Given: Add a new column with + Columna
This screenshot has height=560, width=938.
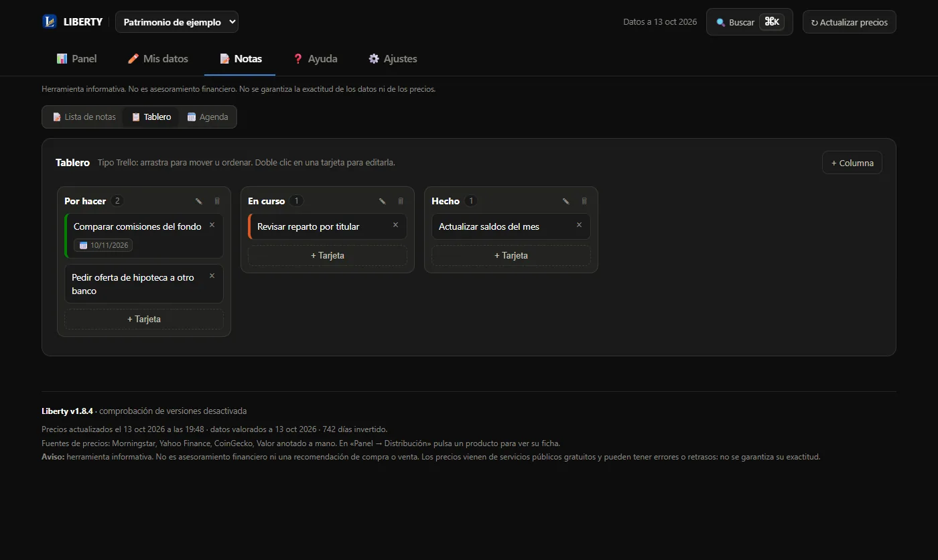Looking at the screenshot, I should (852, 163).
